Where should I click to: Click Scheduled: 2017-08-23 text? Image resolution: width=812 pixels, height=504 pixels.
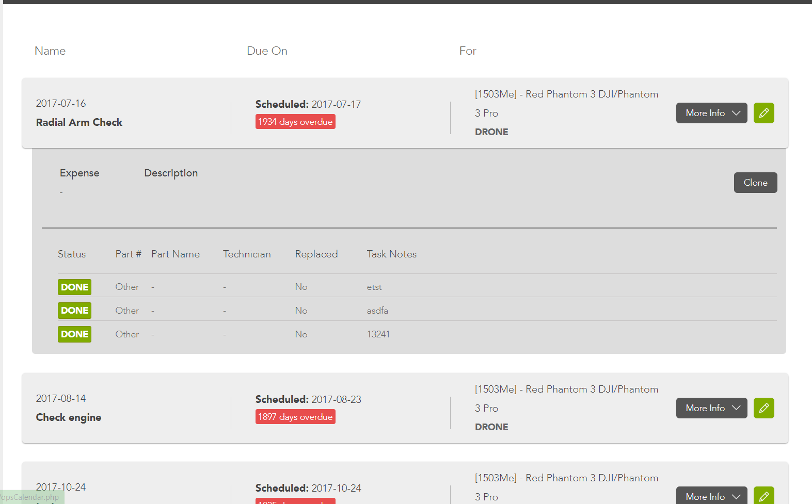coord(308,399)
